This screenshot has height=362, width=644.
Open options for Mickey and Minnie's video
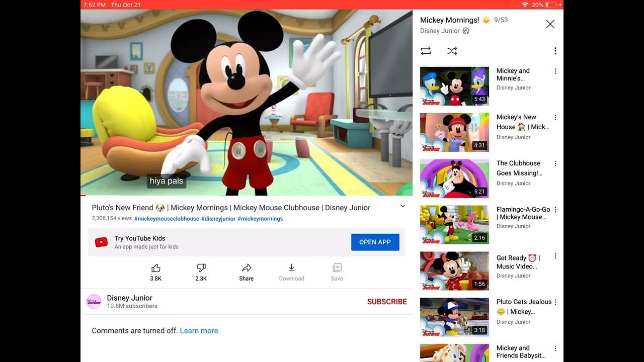point(555,71)
